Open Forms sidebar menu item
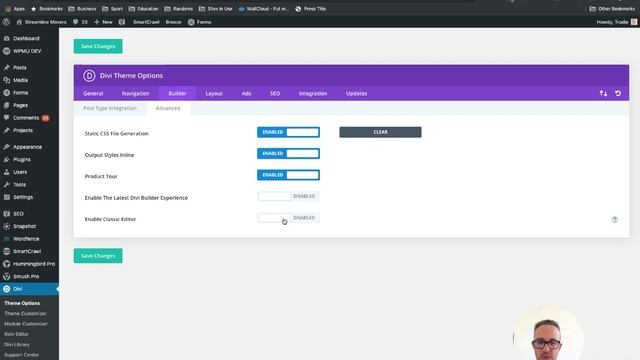The width and height of the screenshot is (640, 360). tap(20, 93)
